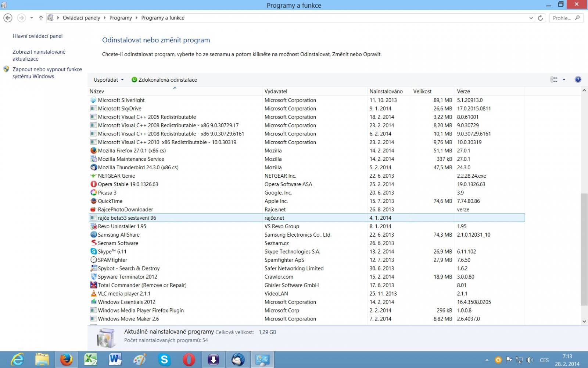This screenshot has width=588, height=368.
Task: Click the volume speaker tray icon
Action: [530, 360]
